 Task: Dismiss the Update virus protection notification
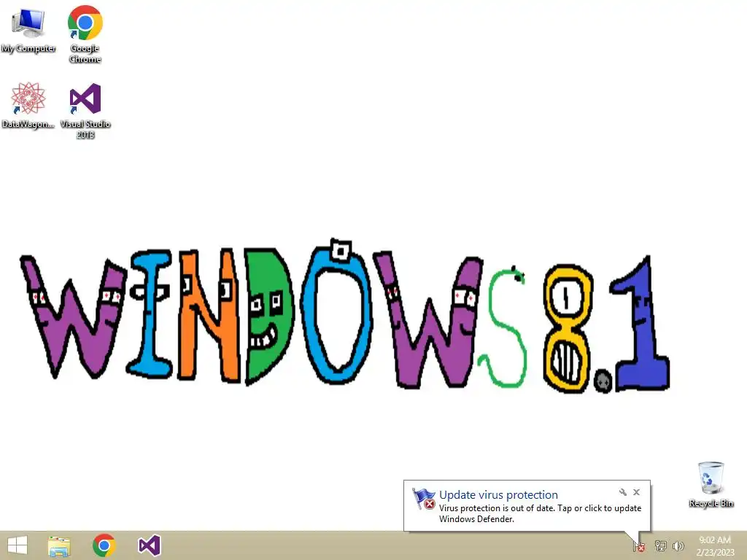636,492
